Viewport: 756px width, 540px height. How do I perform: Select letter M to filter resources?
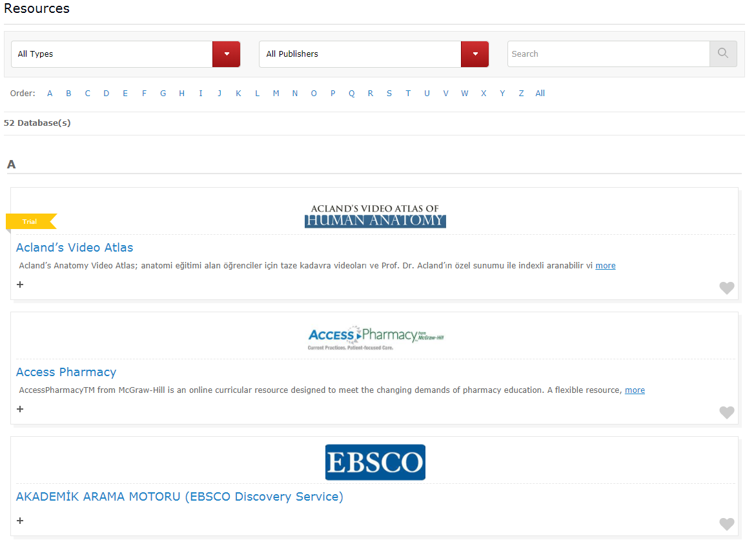pyautogui.click(x=276, y=93)
